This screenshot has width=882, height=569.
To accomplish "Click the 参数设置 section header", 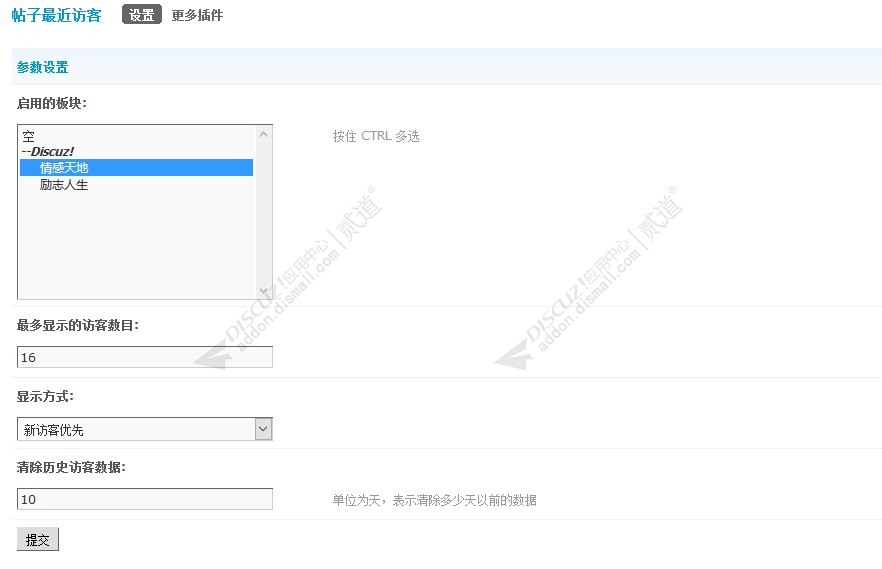I will point(43,67).
